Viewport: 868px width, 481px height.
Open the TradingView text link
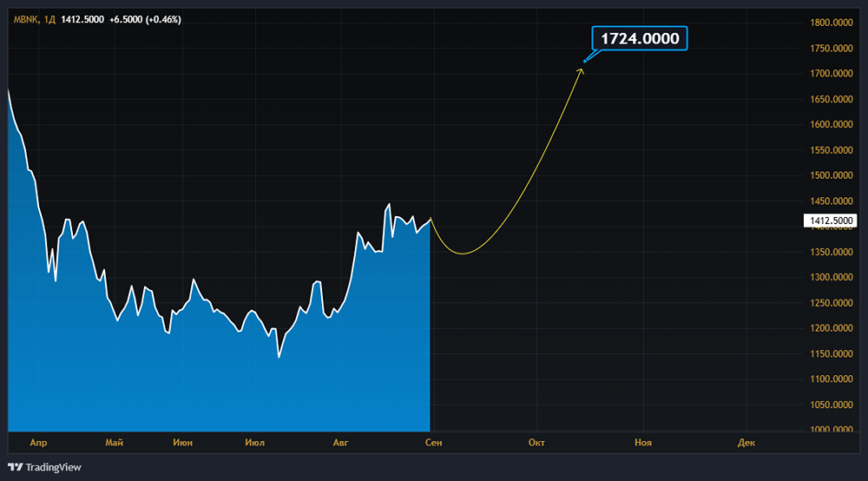53,467
